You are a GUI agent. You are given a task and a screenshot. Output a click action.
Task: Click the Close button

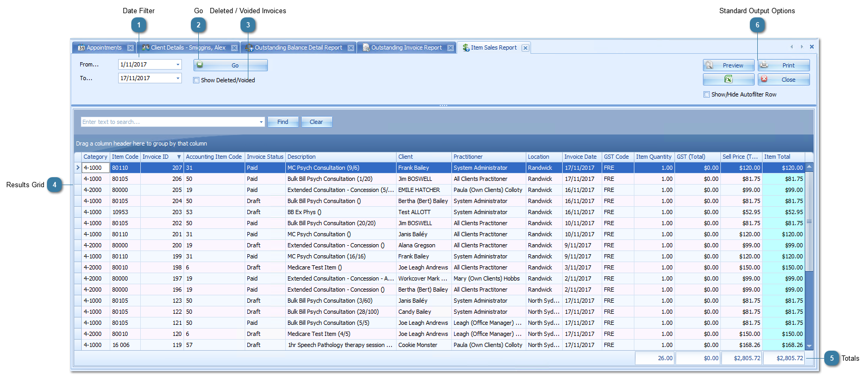click(784, 80)
